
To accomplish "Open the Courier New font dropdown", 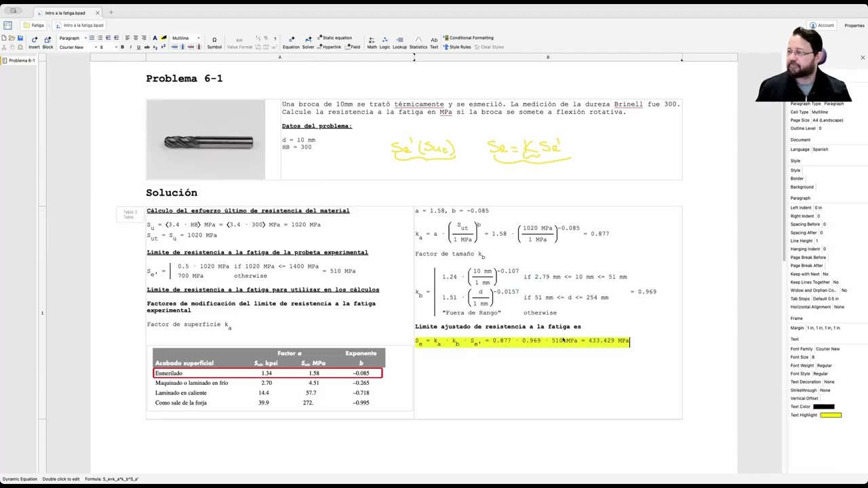I will pos(78,47).
